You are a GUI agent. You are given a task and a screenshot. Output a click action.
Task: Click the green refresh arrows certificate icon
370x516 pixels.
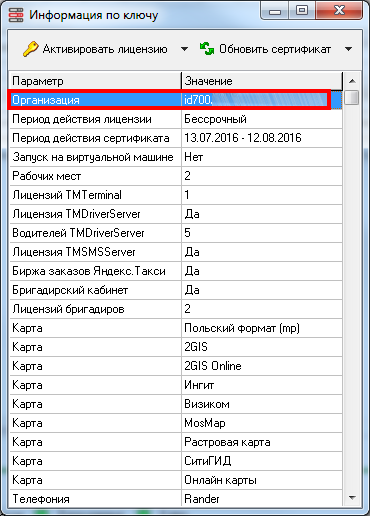[207, 49]
